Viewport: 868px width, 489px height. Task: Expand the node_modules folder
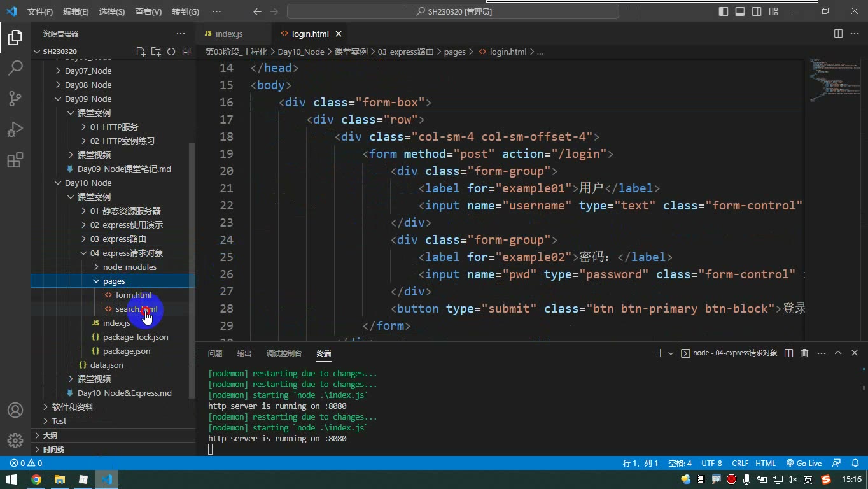129,267
